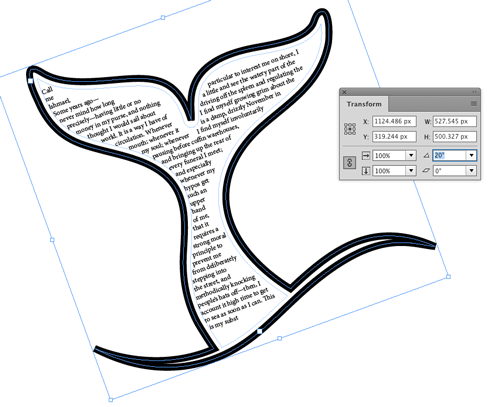Click the anchor point at the left fluke tip

coord(30,81)
